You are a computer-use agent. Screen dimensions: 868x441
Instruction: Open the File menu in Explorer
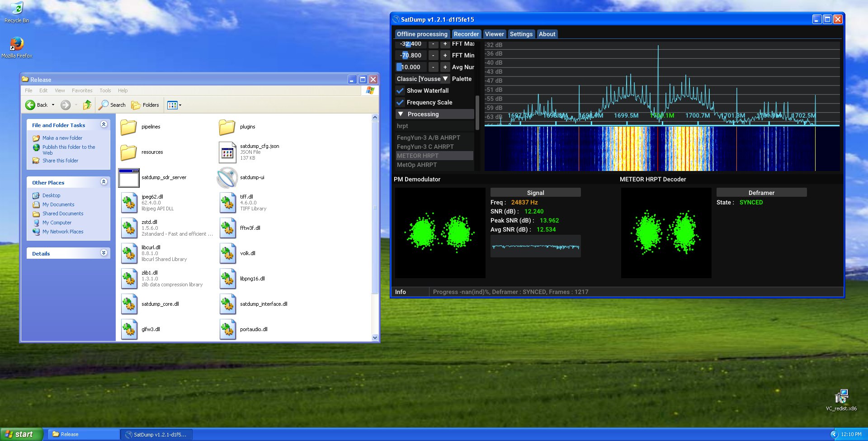(28, 90)
